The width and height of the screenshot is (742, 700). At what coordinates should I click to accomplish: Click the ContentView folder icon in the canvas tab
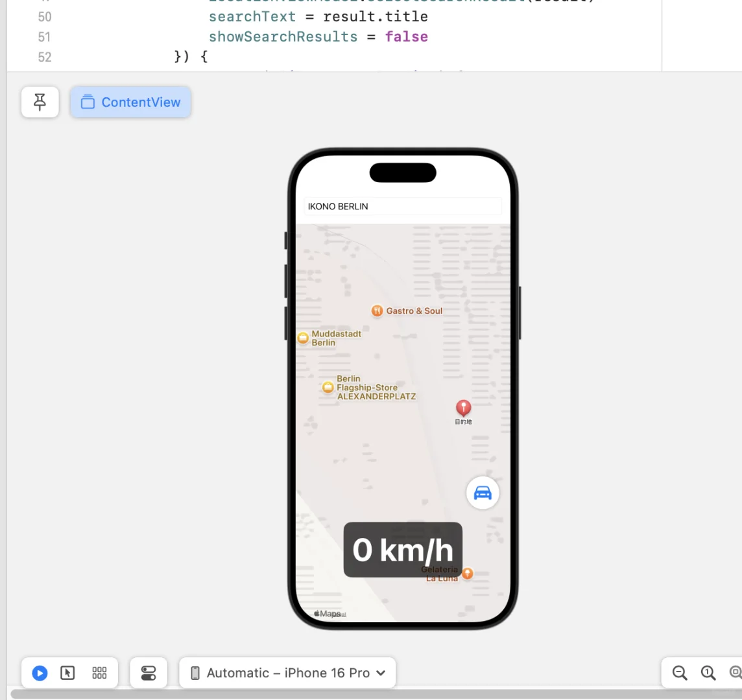pyautogui.click(x=88, y=102)
